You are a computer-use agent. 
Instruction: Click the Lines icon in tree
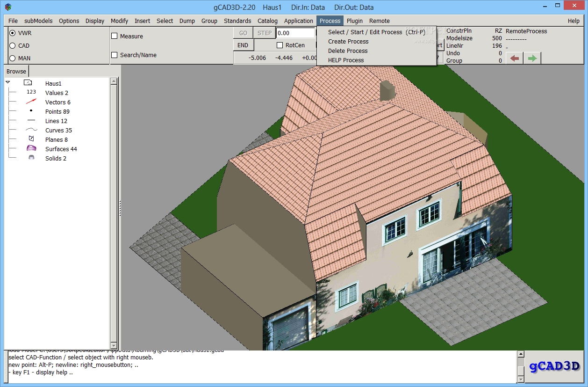coord(31,121)
